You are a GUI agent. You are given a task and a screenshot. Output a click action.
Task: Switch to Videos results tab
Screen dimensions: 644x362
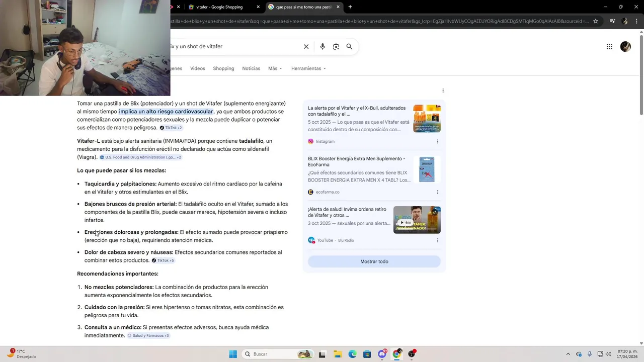(198, 68)
